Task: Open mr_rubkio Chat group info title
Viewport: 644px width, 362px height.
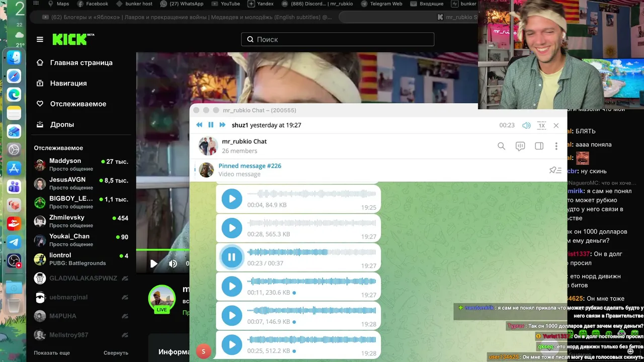Action: point(245,141)
